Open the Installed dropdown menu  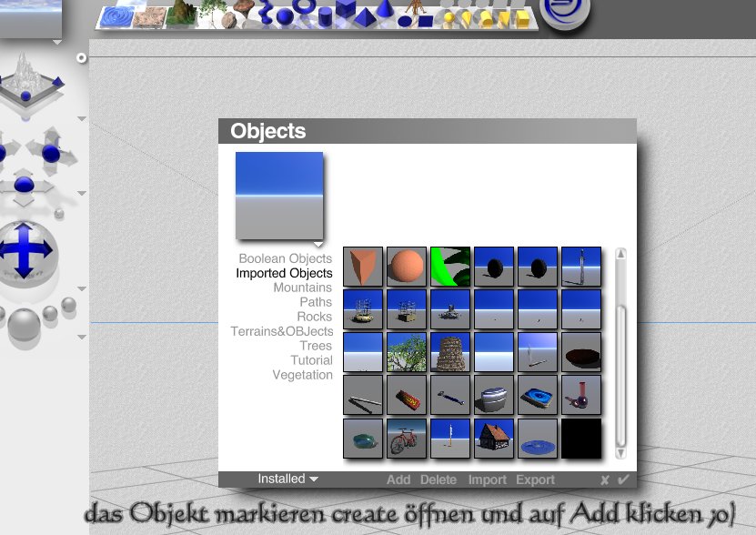(287, 479)
